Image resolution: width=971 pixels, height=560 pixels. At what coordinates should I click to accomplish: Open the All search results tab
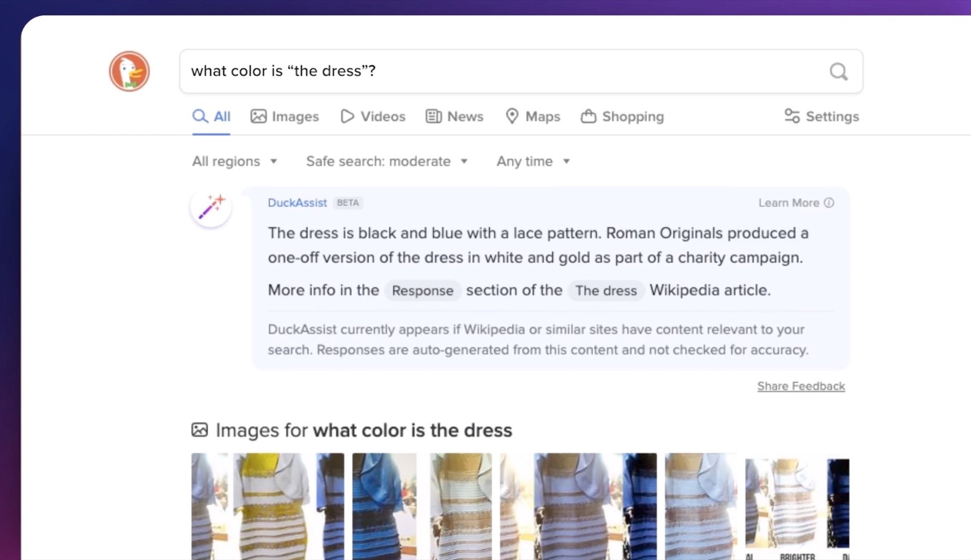click(x=211, y=116)
